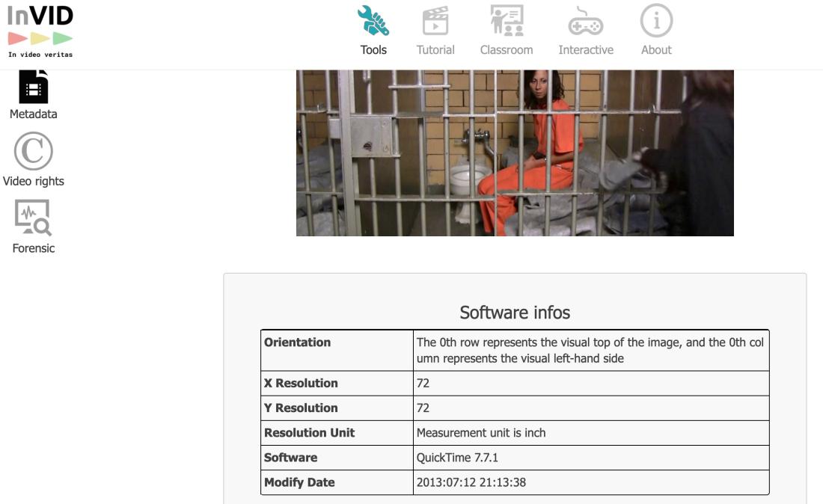Click the Y Resolution value 72

(x=423, y=408)
